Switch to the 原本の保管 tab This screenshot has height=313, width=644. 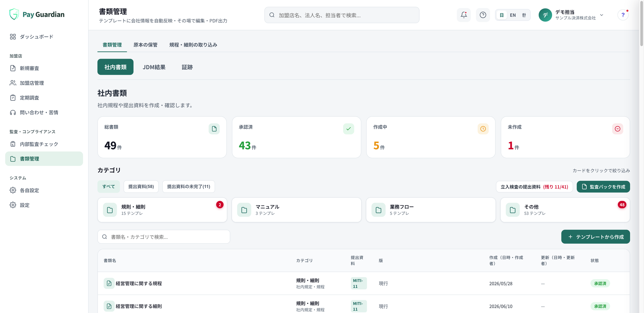pyautogui.click(x=145, y=45)
